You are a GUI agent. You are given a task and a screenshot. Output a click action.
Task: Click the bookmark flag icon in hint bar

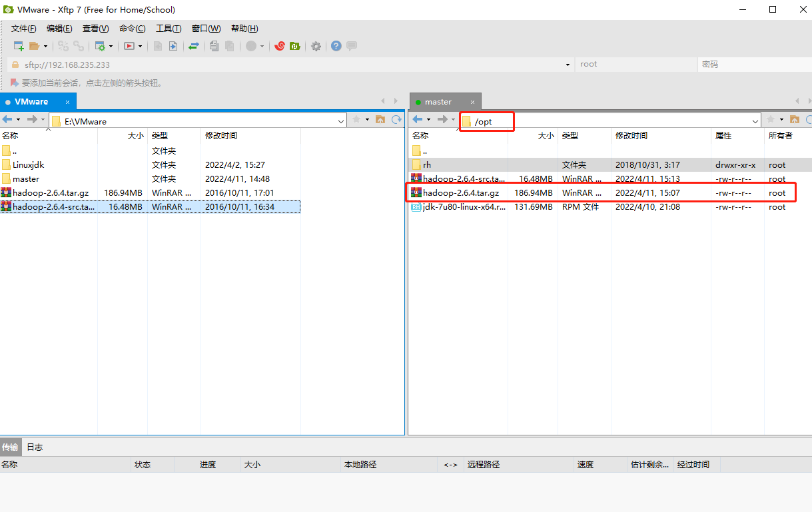[x=14, y=83]
